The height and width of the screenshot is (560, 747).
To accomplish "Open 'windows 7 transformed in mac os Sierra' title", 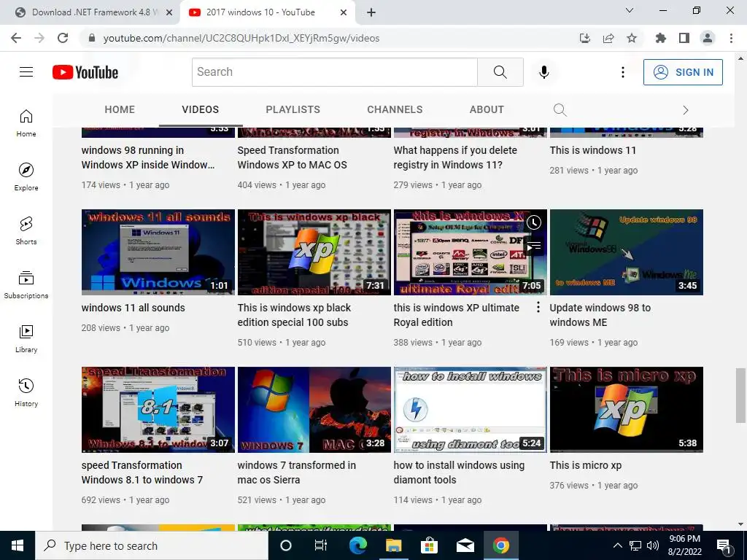I will (296, 472).
